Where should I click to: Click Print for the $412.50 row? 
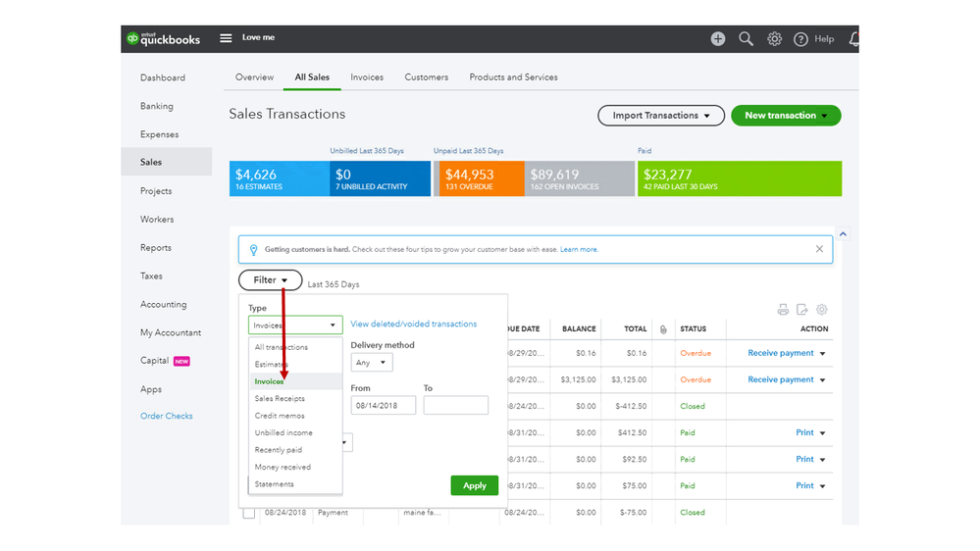[804, 432]
